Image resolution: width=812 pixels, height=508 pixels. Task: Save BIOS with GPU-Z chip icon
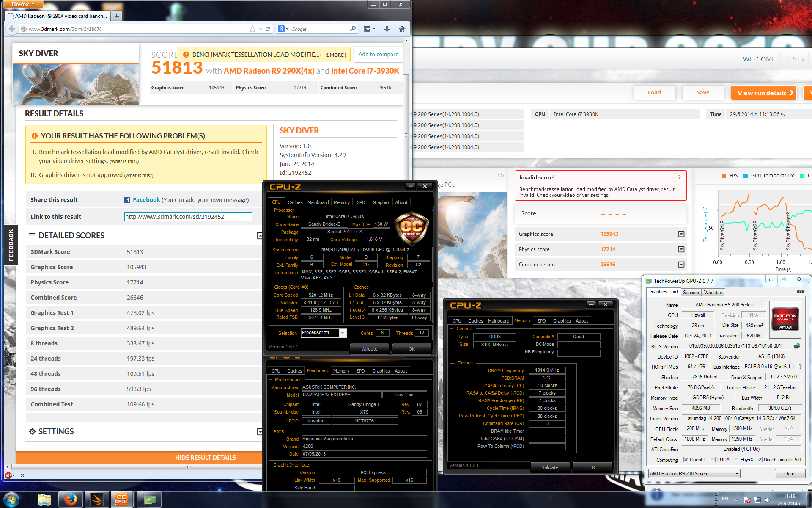click(x=797, y=346)
